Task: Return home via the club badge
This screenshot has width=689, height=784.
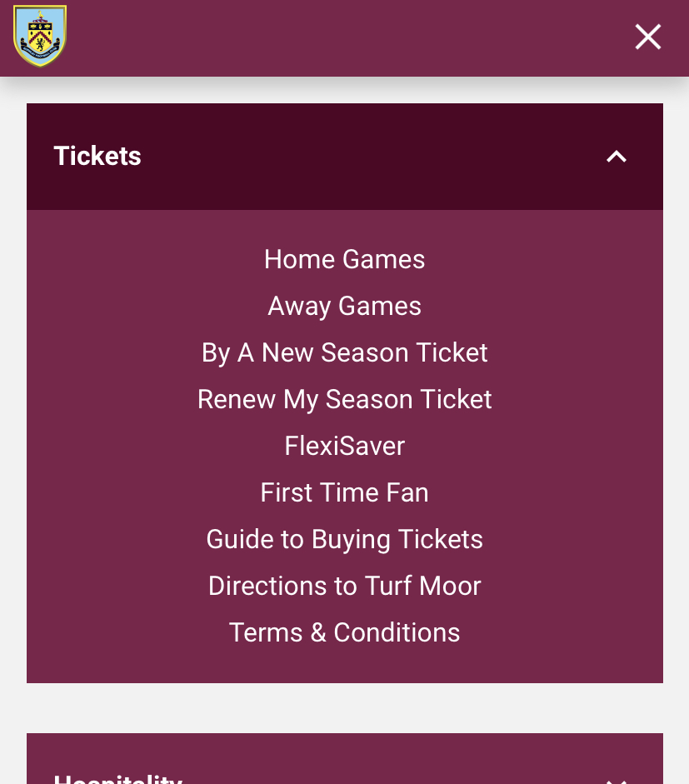Action: pyautogui.click(x=40, y=36)
